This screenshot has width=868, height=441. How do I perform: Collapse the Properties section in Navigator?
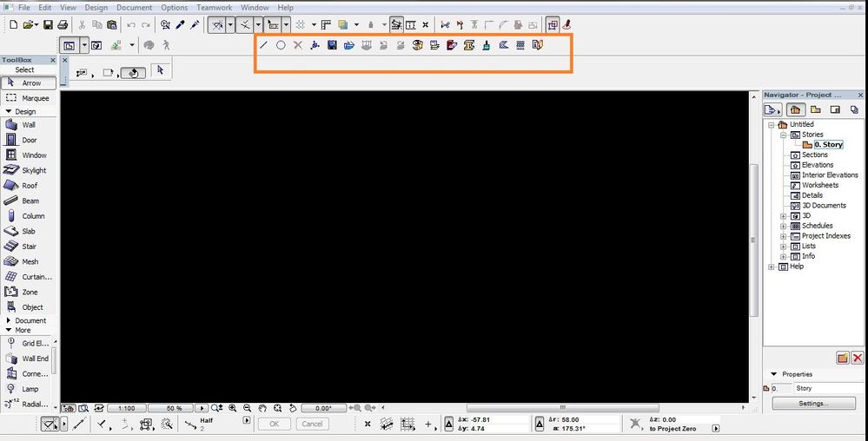[x=774, y=374]
